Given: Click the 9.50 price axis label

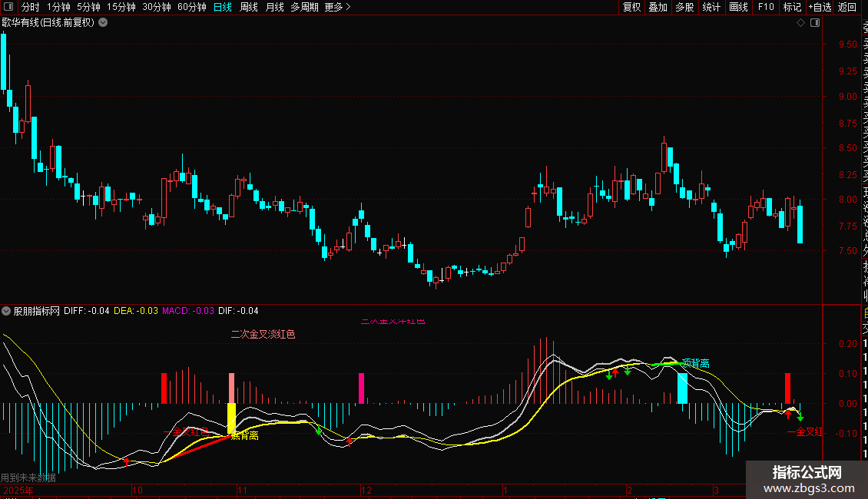Looking at the screenshot, I should click(x=847, y=45).
